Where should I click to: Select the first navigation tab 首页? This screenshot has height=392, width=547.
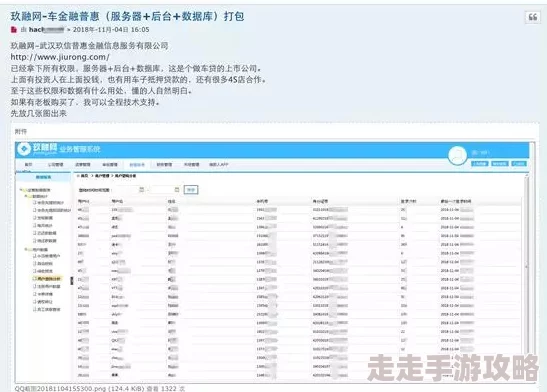[x=28, y=164]
